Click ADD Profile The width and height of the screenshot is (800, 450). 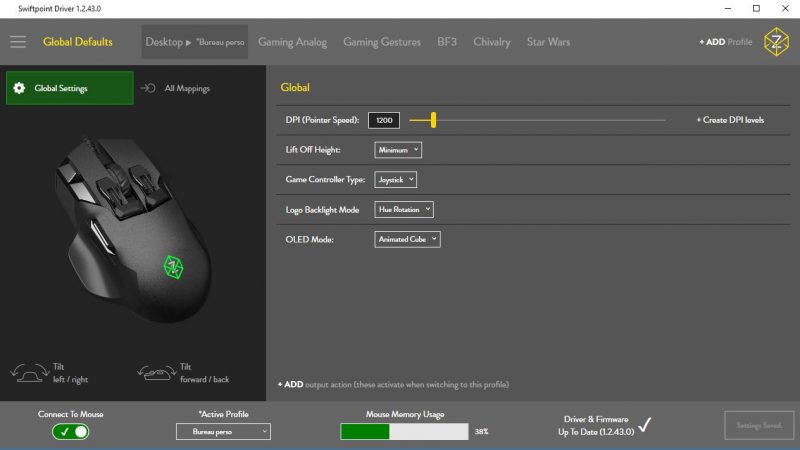point(726,42)
